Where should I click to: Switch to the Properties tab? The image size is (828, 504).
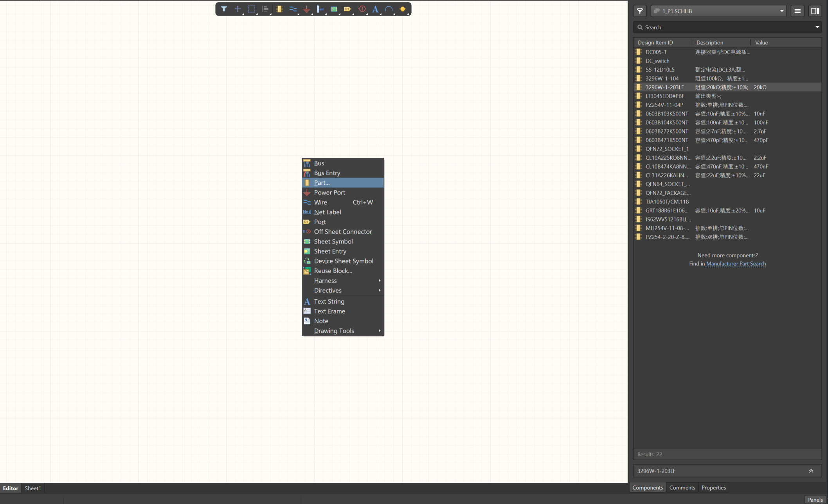[x=713, y=488]
